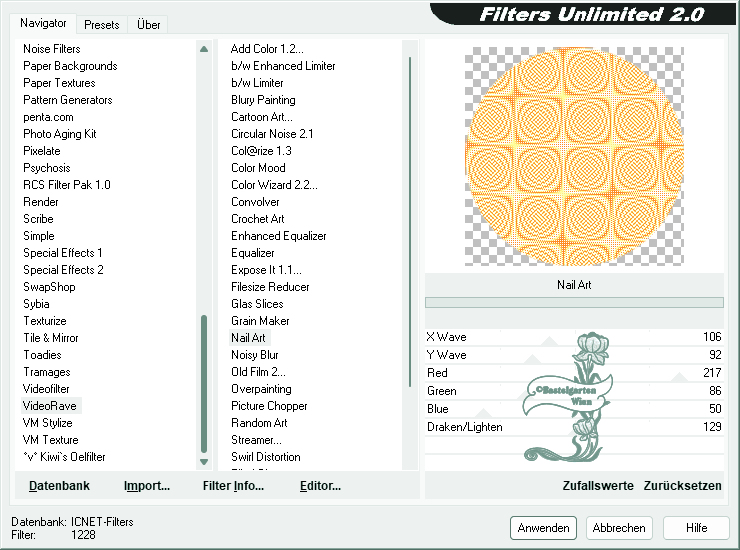740x550 pixels.
Task: Select the VideoRave category
Action: pyautogui.click(x=50, y=406)
